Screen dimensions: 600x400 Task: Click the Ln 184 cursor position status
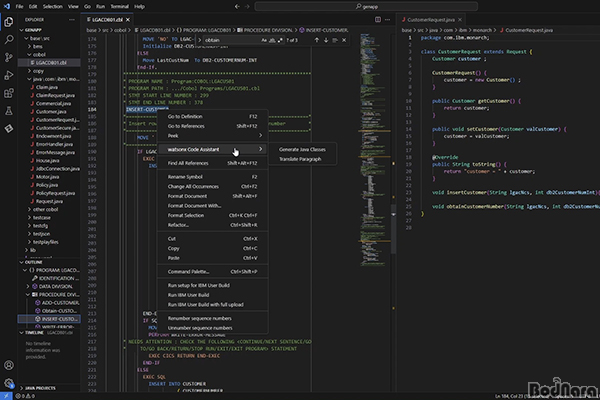509,396
